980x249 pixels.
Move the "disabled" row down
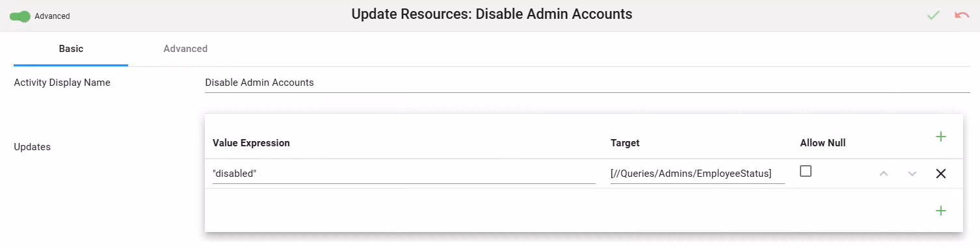click(x=912, y=174)
